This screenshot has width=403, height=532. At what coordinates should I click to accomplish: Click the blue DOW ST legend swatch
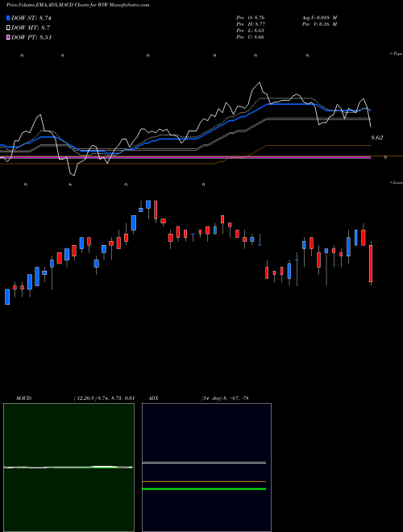(8, 18)
